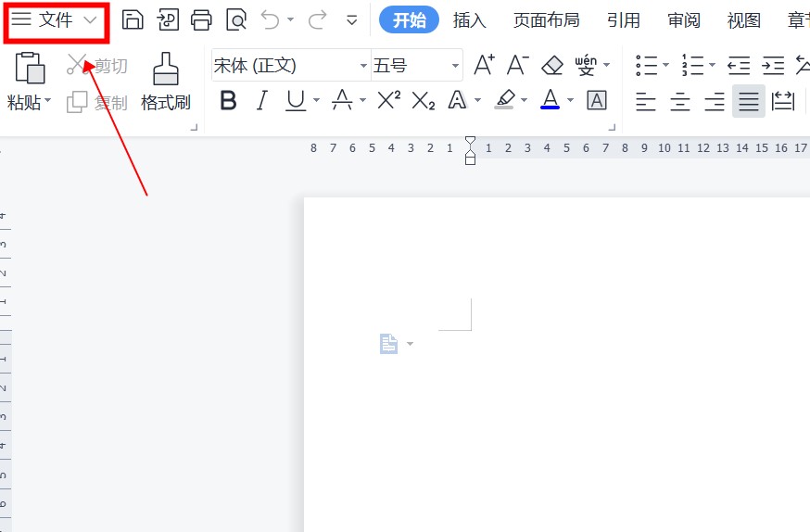Click the paste options document icon on page
This screenshot has height=532, width=810.
tap(389, 344)
